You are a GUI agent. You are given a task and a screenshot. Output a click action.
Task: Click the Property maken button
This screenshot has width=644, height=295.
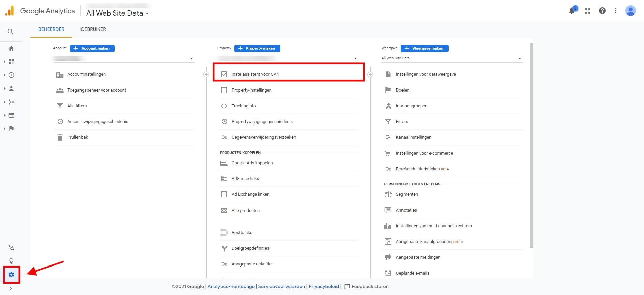(257, 48)
